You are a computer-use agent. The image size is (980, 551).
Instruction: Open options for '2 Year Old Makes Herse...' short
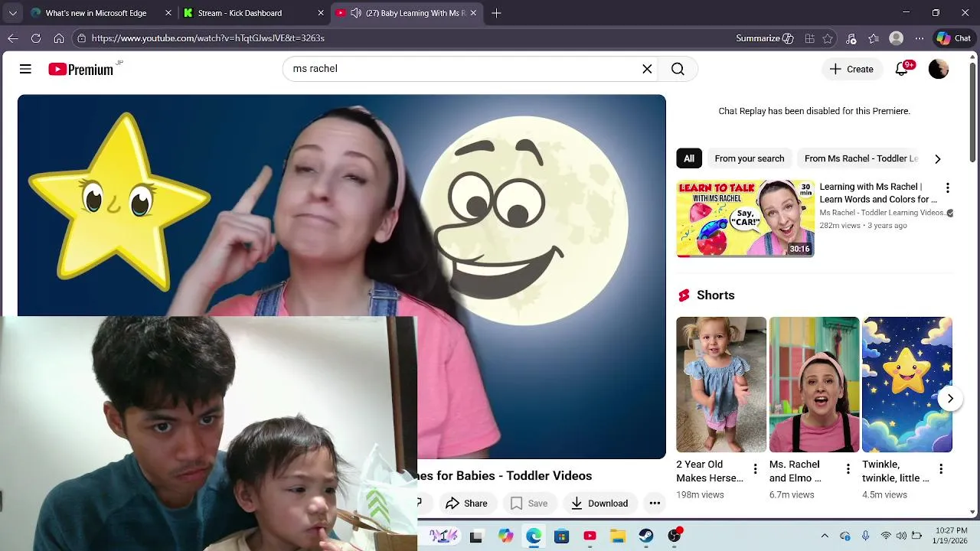(755, 469)
